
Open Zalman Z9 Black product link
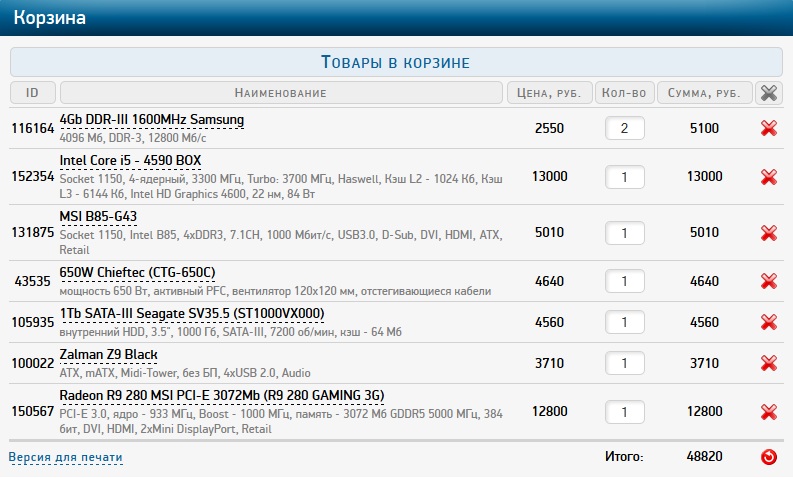click(x=108, y=355)
